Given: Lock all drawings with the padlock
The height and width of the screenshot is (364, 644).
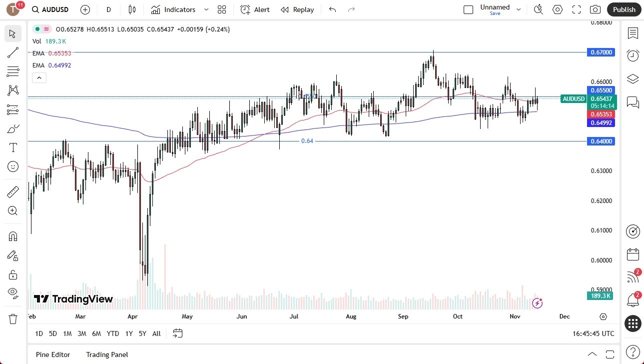Looking at the screenshot, I should point(12,274).
